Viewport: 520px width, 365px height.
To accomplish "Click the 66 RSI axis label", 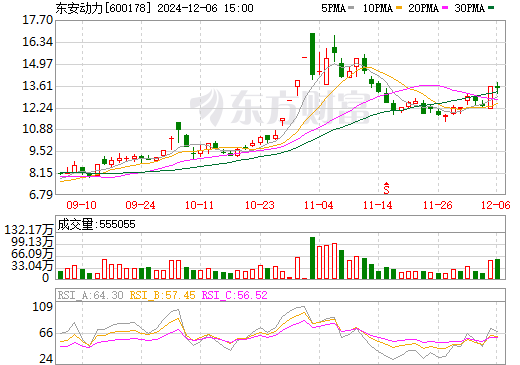I will (x=46, y=333).
